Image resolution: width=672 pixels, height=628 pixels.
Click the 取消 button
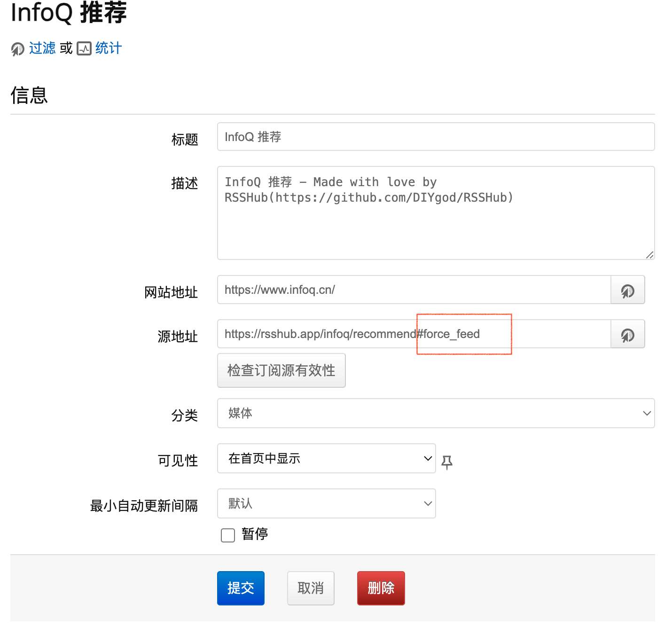pyautogui.click(x=311, y=588)
